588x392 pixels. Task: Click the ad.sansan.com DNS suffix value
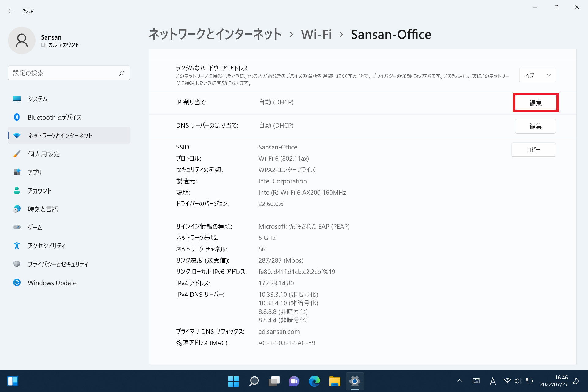[279, 331]
